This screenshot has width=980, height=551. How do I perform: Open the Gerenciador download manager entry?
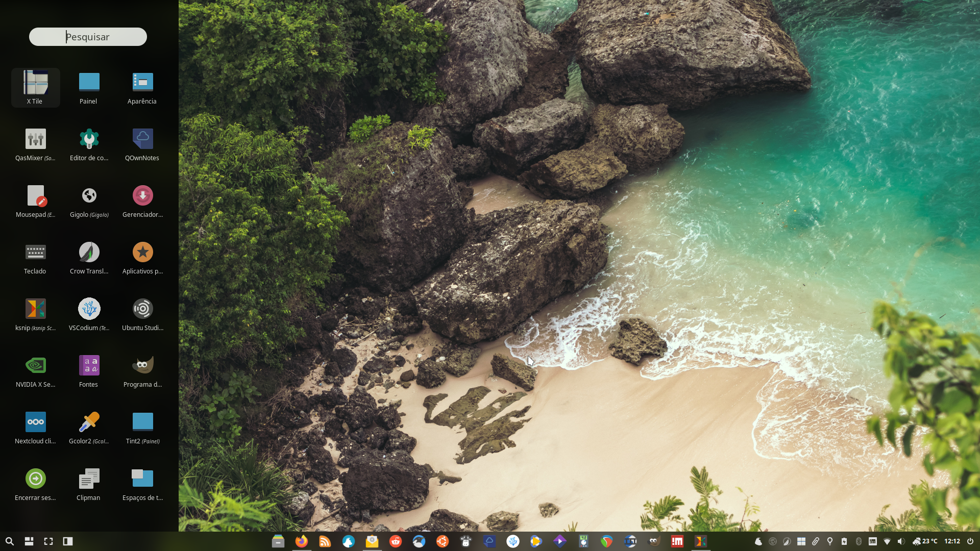coord(142,201)
